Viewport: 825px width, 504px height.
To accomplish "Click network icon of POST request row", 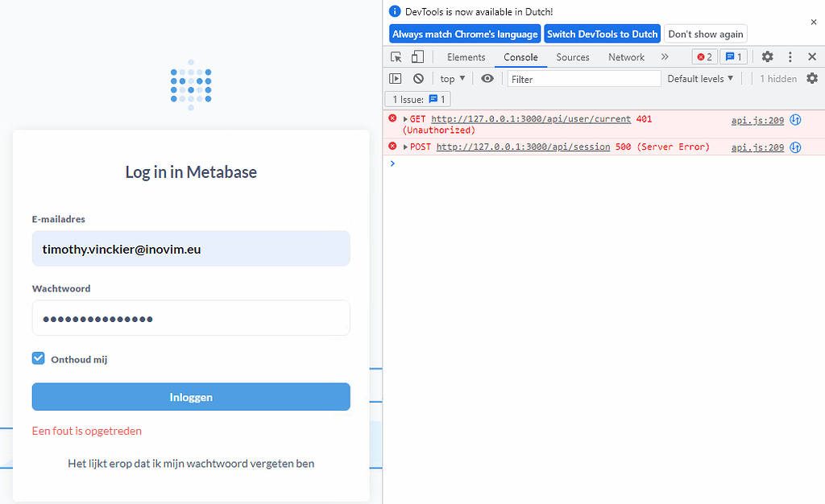I will [x=795, y=147].
